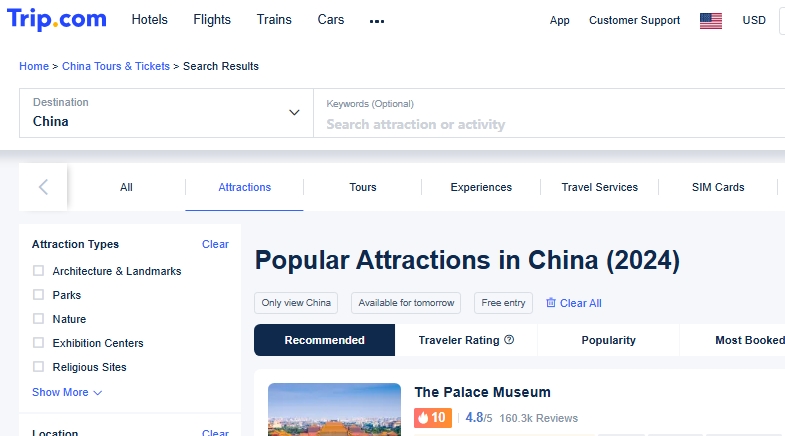Click the Clear All filters link
The image size is (785, 436).
[x=580, y=303]
